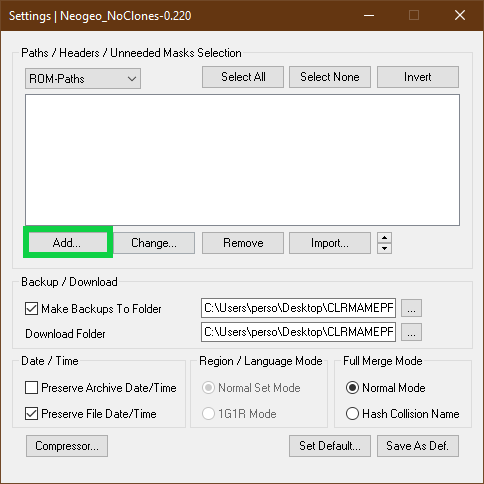Uncheck Preserve File Date/Time
The image size is (484, 484).
point(31,414)
